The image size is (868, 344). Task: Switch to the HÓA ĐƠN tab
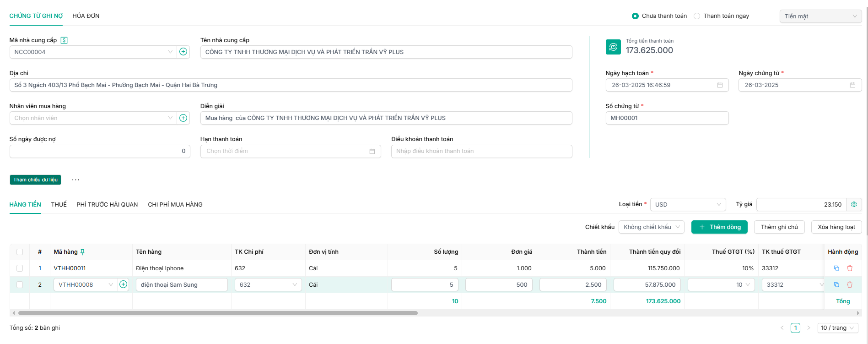[86, 16]
